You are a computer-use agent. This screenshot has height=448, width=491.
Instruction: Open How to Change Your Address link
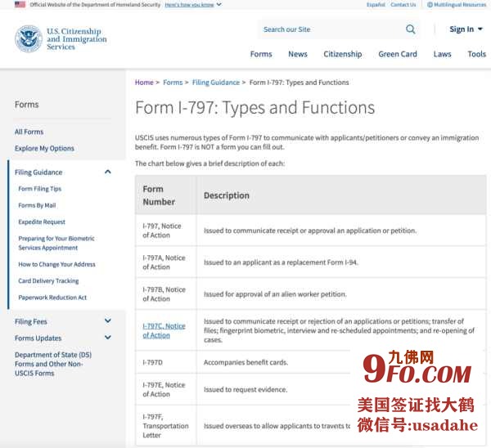[x=56, y=264]
